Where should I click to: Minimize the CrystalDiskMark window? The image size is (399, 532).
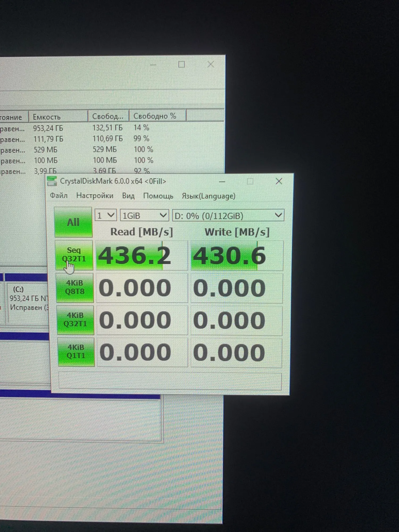coord(222,182)
